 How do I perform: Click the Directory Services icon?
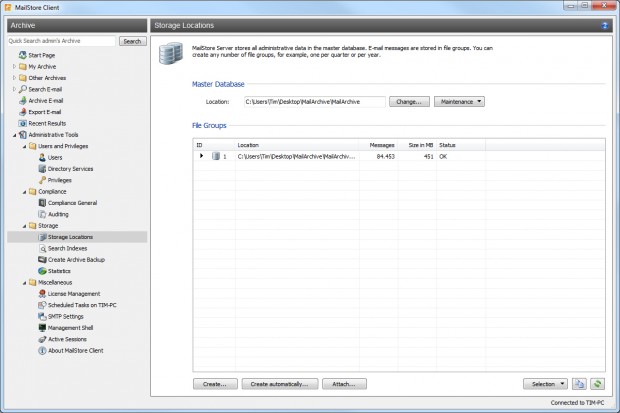point(42,169)
